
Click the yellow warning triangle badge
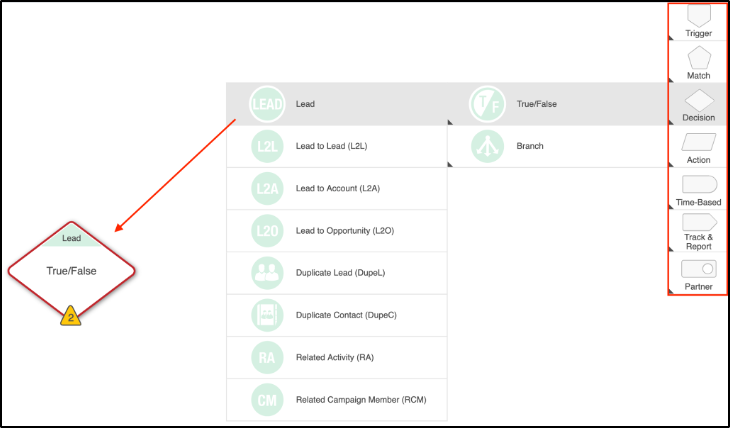(71, 317)
